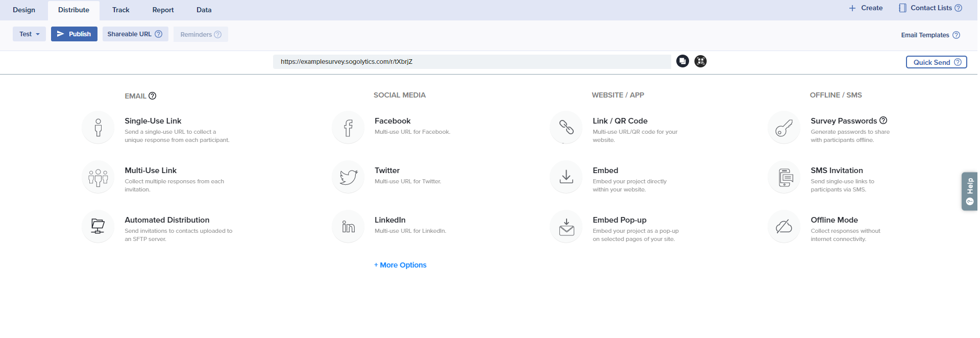Select the Single-Use Link person icon
The width and height of the screenshot is (980, 338).
point(98,128)
